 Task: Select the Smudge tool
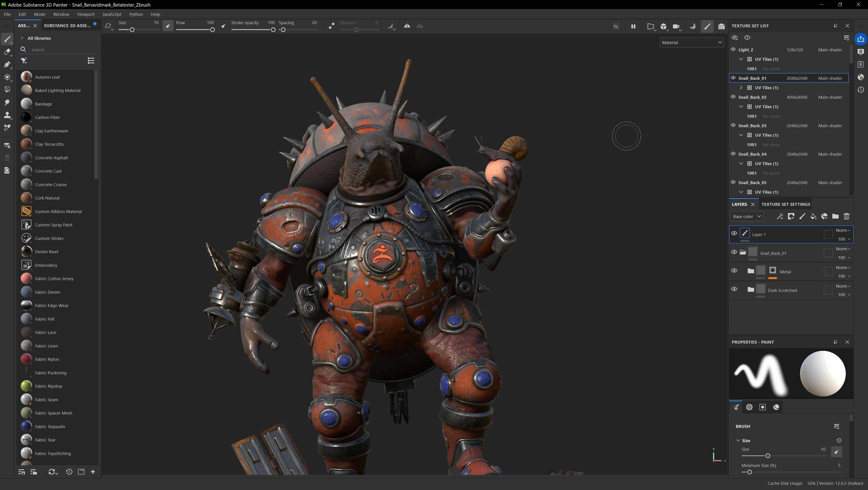tap(7, 102)
